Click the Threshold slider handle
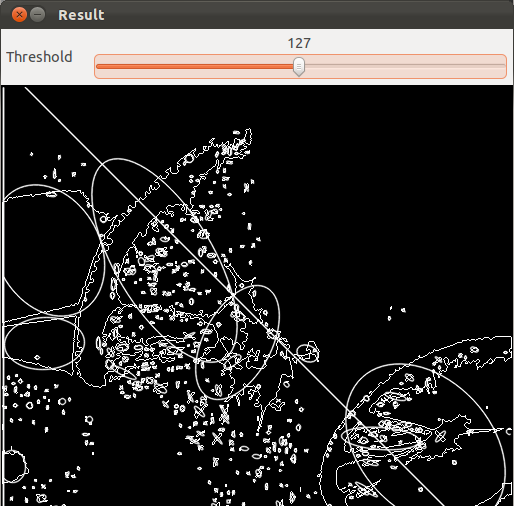Viewport: 514px width, 506px height. click(299, 66)
